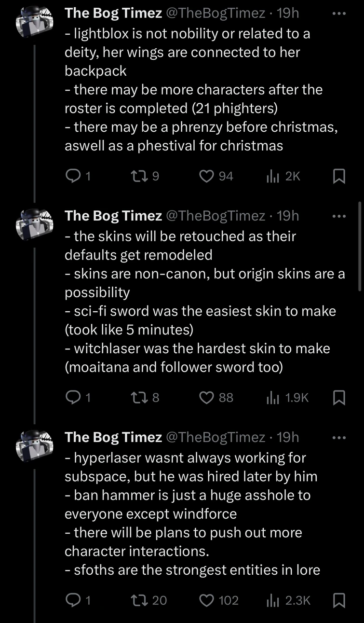This screenshot has height=623, width=364.
Task: Like the tweet with 94 likes
Action: pos(207,177)
